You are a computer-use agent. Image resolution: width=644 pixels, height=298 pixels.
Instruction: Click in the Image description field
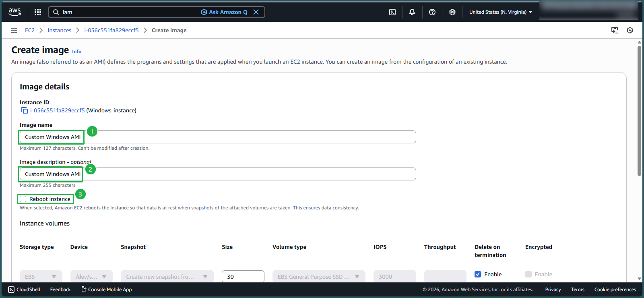[218, 174]
